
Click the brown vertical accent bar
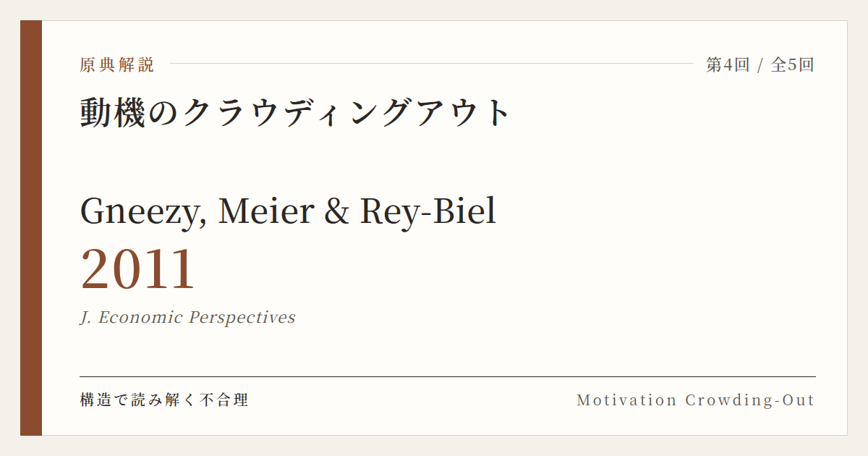[x=31, y=228]
